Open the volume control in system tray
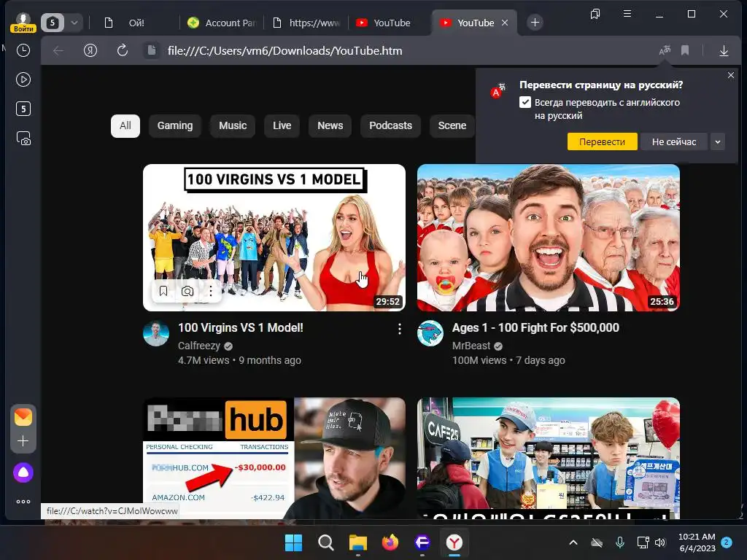 pyautogui.click(x=659, y=542)
